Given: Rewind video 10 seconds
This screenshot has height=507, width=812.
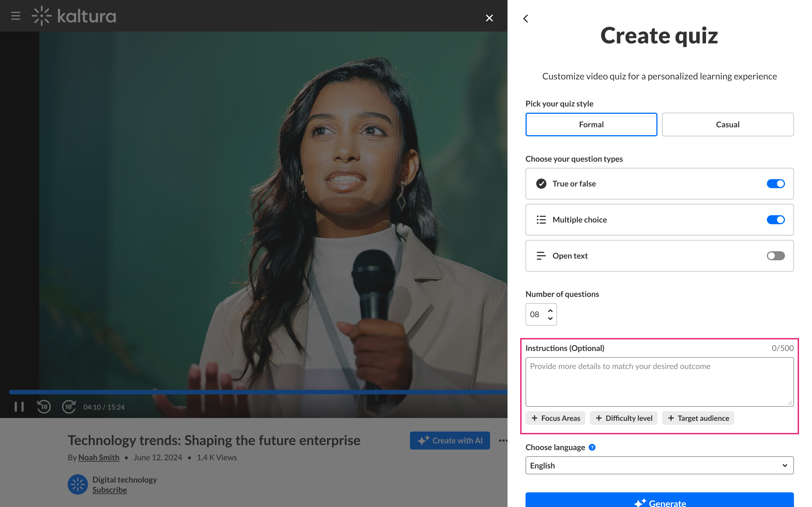Looking at the screenshot, I should click(44, 407).
